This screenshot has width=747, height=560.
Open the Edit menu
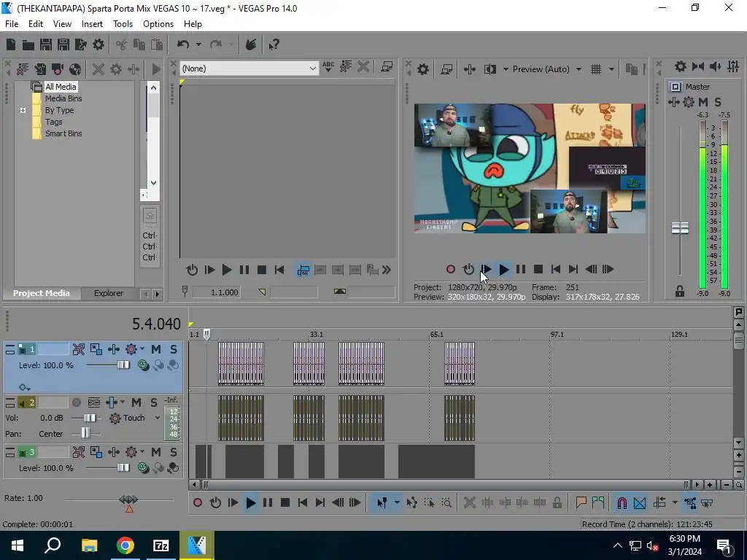[x=36, y=24]
